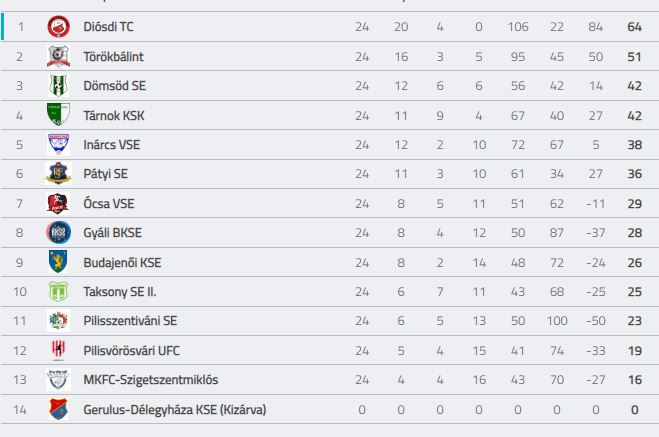
Task: Open the Ócsa VSE red logo
Action: coord(58,203)
